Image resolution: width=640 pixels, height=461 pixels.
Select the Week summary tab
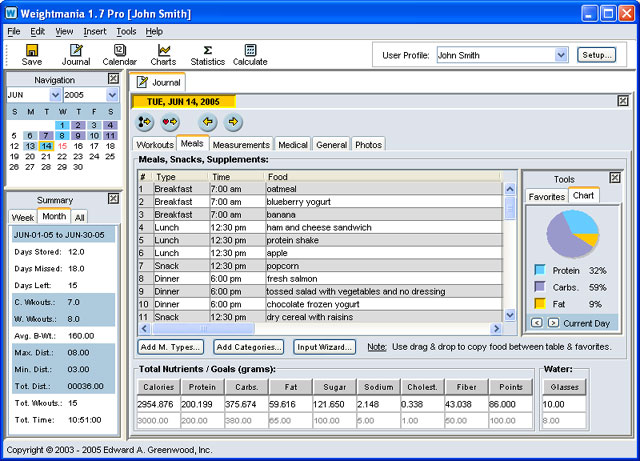pos(23,217)
